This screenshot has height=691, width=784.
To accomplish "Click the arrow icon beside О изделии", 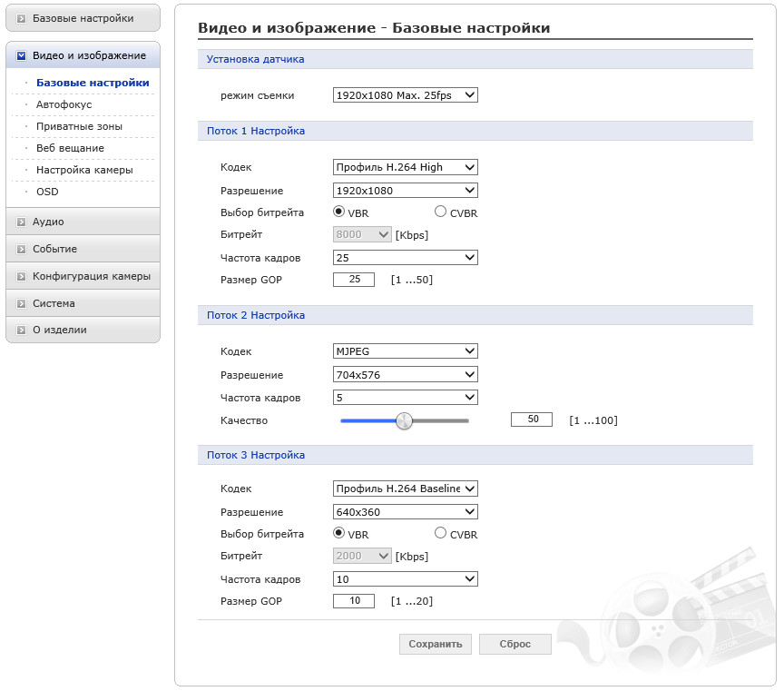I will pos(22,331).
